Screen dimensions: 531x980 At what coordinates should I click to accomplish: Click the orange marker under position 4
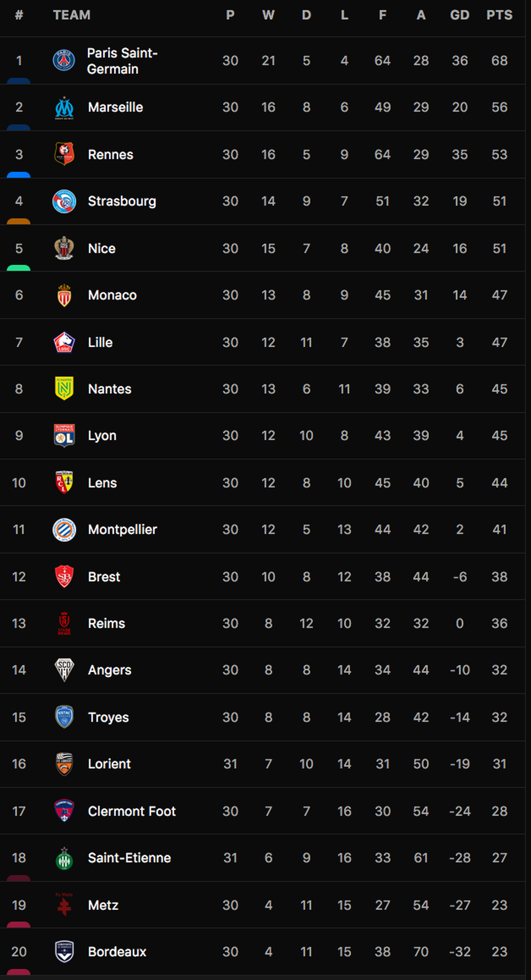[19, 221]
